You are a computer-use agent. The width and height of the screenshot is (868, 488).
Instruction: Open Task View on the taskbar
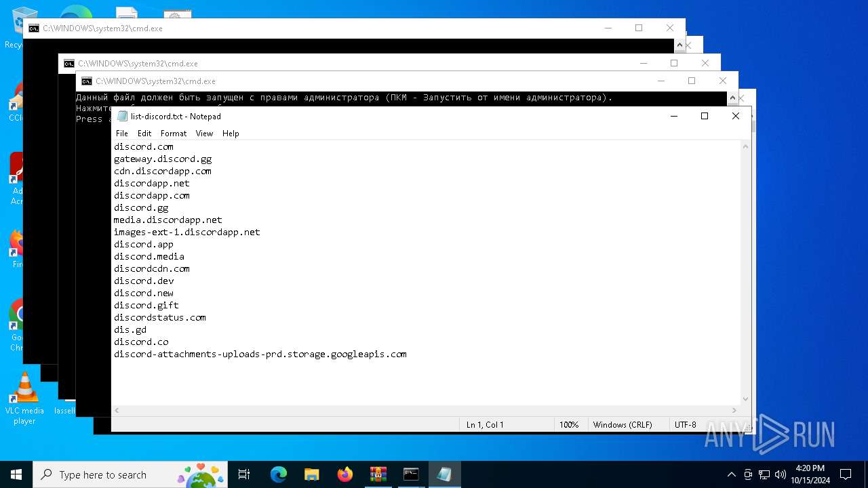244,474
